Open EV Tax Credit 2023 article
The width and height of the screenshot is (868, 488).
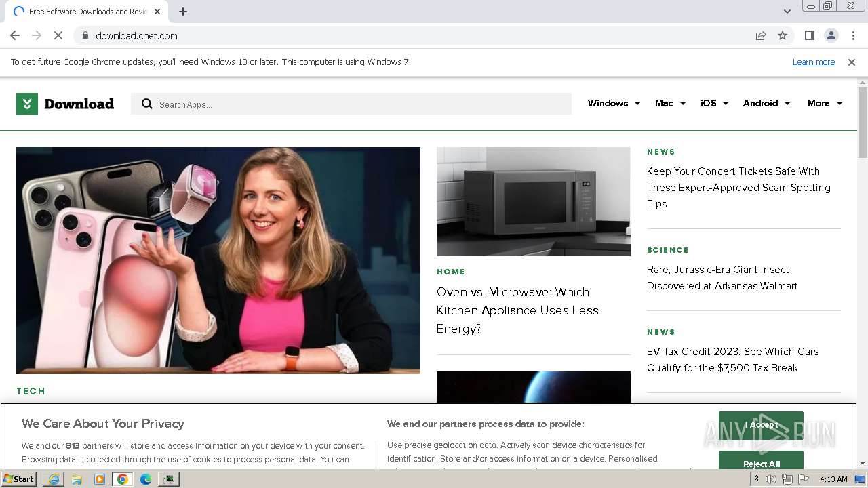[x=732, y=360]
